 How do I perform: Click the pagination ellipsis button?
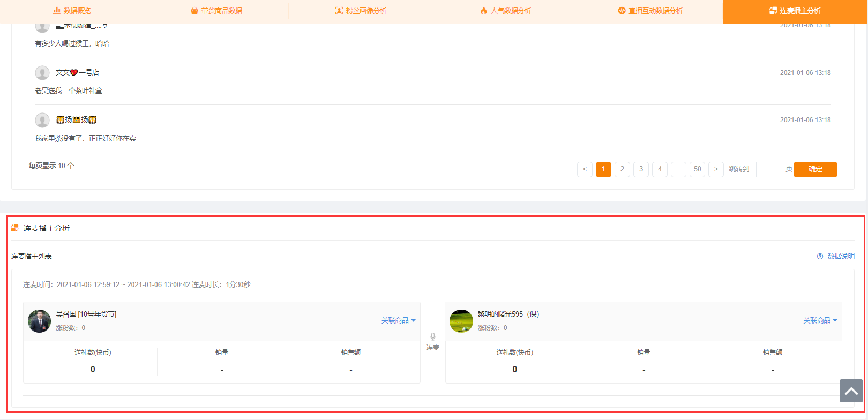678,169
